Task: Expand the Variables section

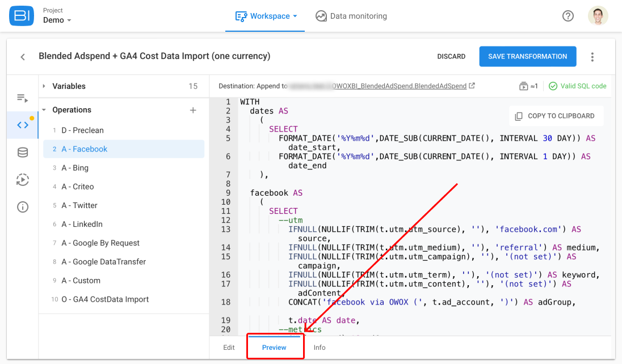Action: tap(44, 86)
